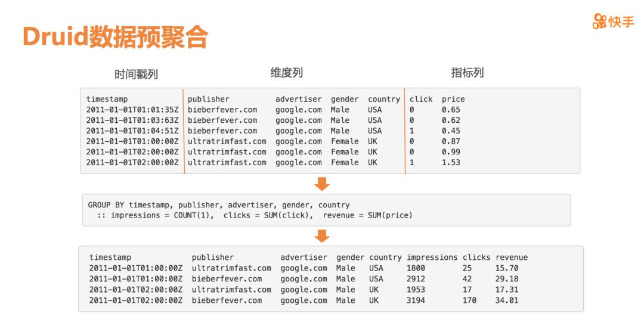Viewport: 644px width, 329px height.
Task: Click the "impressions" column header in result table
Action: coord(432,257)
